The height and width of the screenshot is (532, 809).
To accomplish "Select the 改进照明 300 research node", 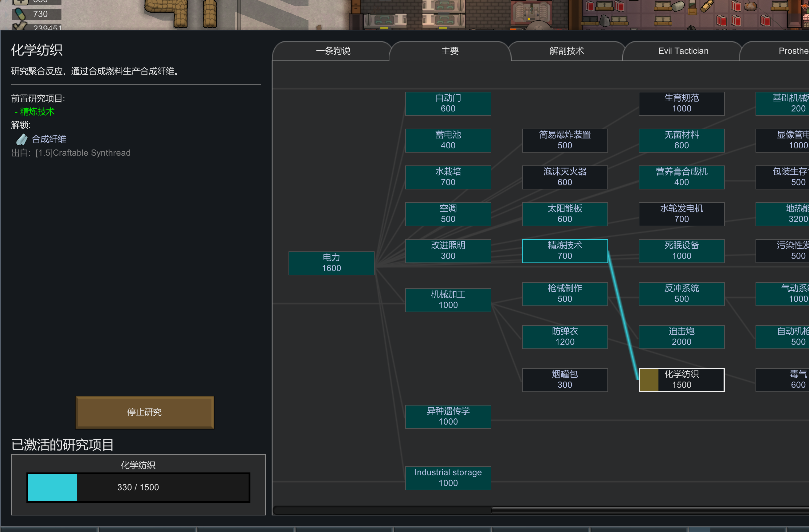I will coord(448,251).
